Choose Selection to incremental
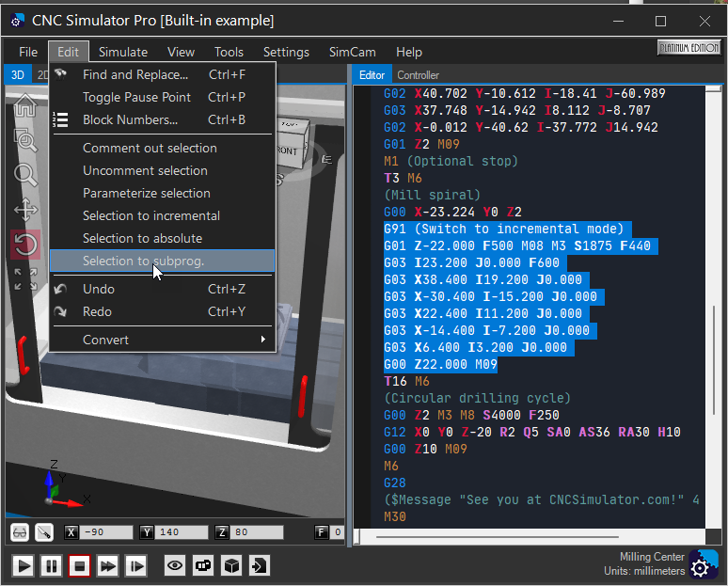This screenshot has height=586, width=728. click(x=163, y=215)
